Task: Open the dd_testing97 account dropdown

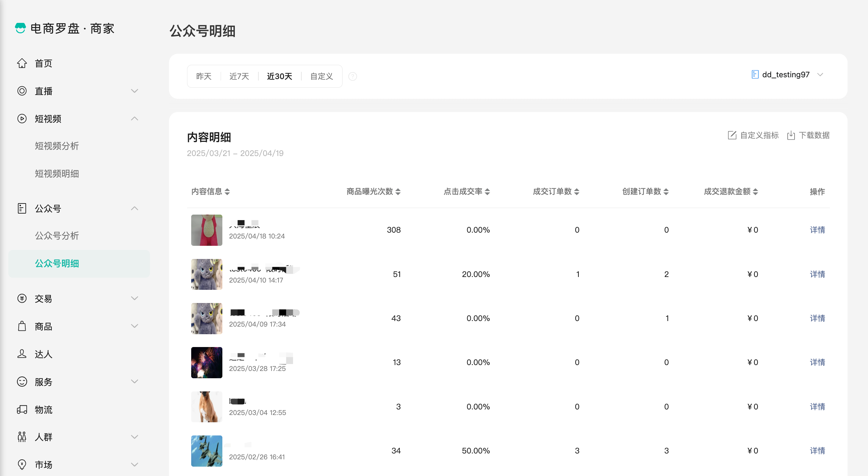Action: [786, 75]
